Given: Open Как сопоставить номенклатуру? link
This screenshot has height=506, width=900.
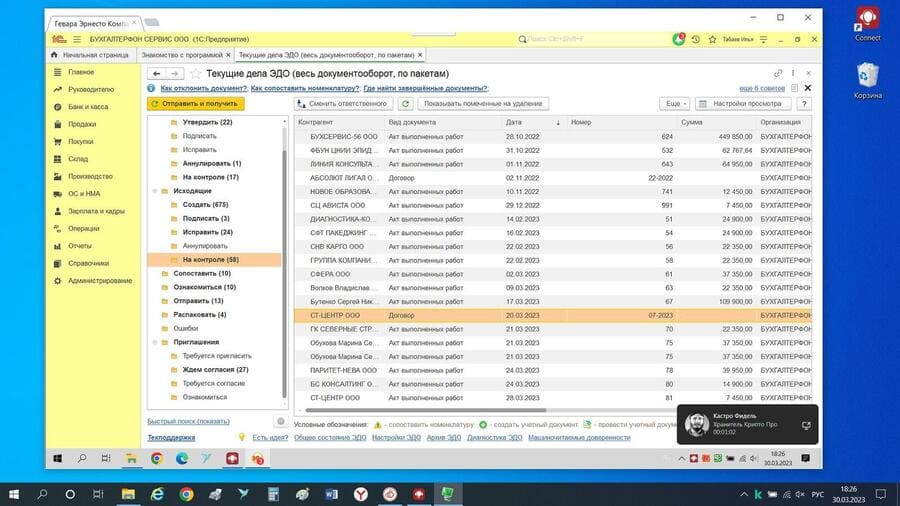Looking at the screenshot, I should 305,88.
